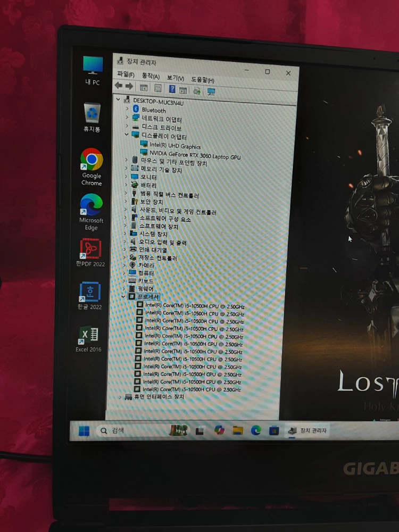Click the print/update driver toolbar icon
Screen dimensions: 399x532
197,90
